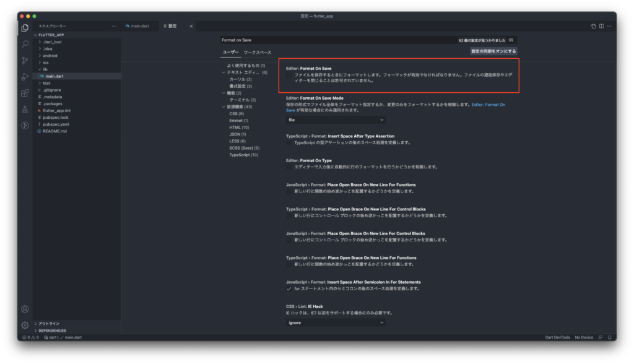Open the CSS Lint: IE Hack dropdown
The image size is (634, 364).
click(x=336, y=322)
